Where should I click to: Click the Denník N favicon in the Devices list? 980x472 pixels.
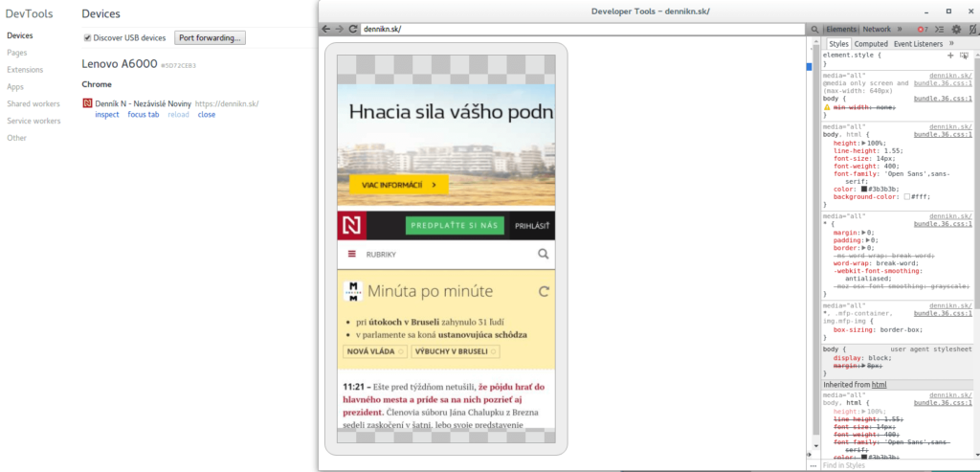(x=87, y=103)
